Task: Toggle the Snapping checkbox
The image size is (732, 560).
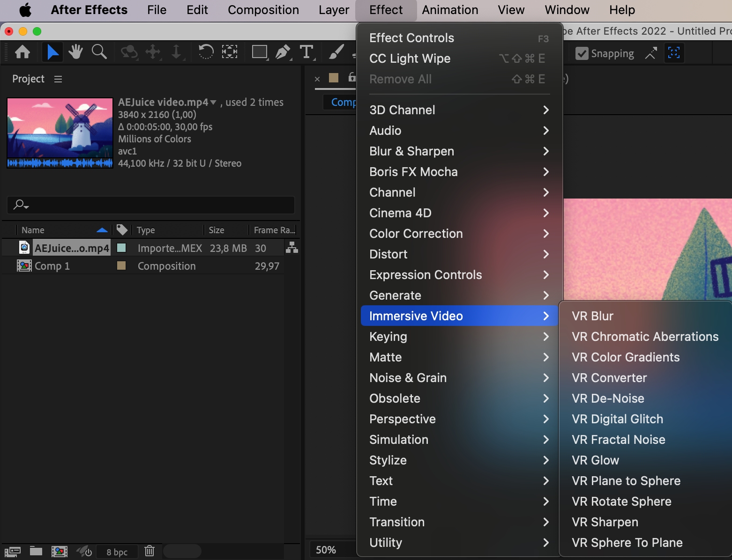Action: 582,53
